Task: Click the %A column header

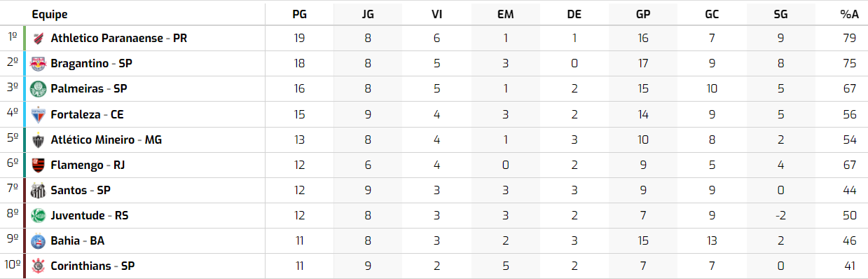Action: (x=849, y=15)
